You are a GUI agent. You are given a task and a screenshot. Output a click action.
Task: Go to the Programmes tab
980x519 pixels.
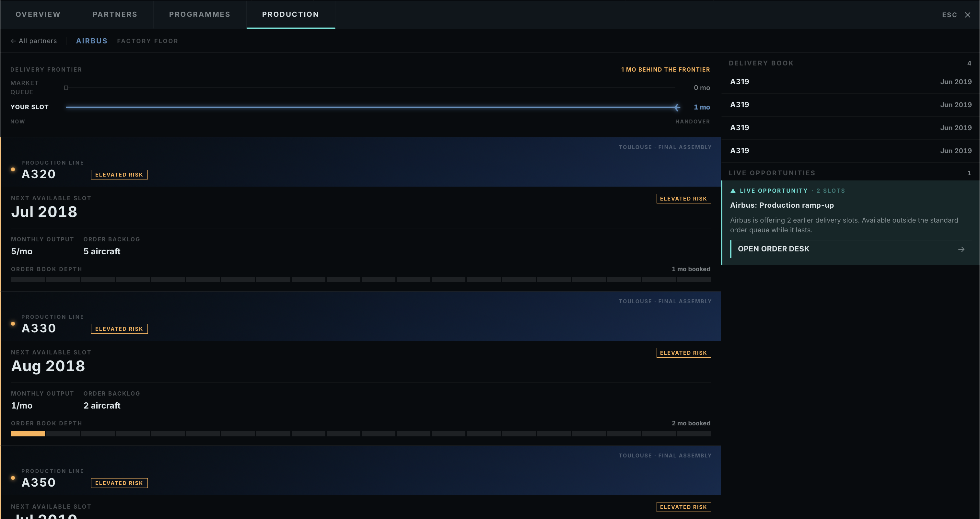coord(200,15)
